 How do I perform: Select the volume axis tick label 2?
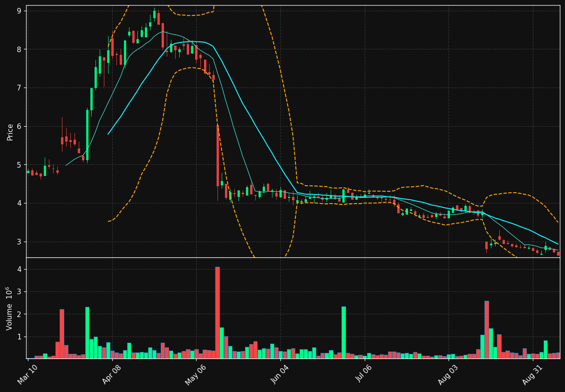pos(20,314)
